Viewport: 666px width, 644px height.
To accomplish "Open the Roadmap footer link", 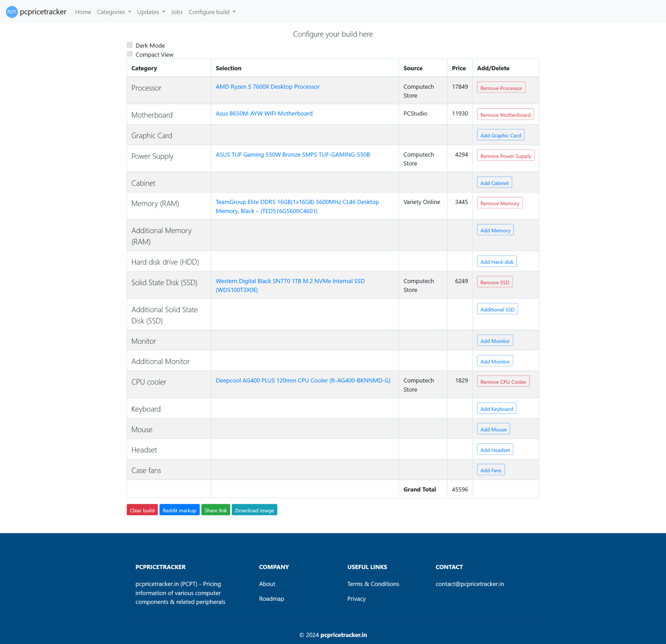I will click(x=271, y=599).
